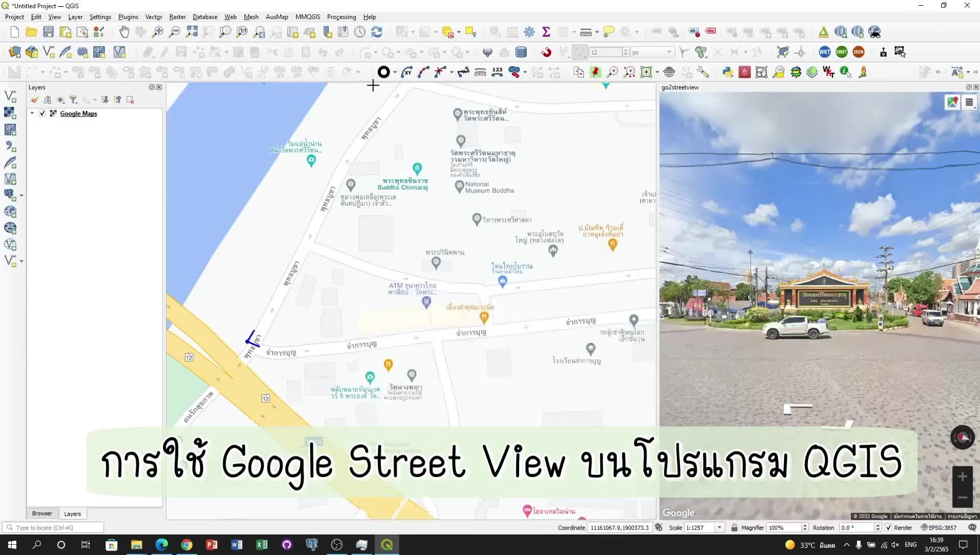Toggle extents display next to coordinate field

point(658,528)
